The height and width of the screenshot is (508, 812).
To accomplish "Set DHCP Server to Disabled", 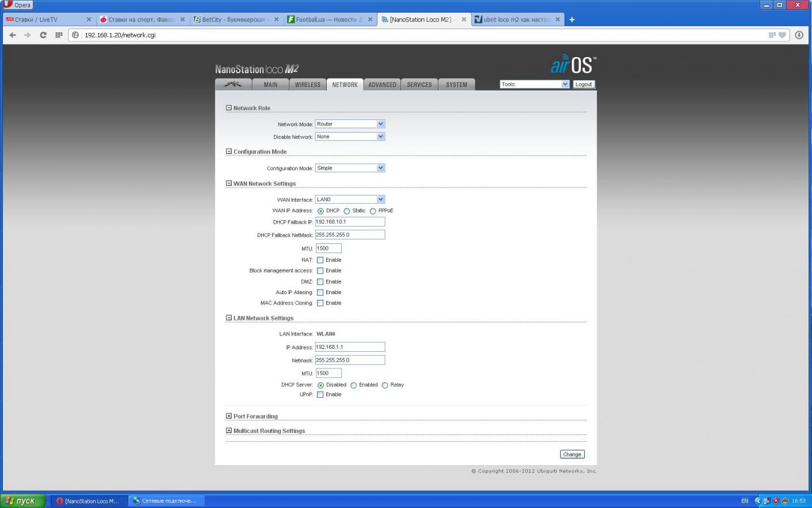I will point(320,385).
